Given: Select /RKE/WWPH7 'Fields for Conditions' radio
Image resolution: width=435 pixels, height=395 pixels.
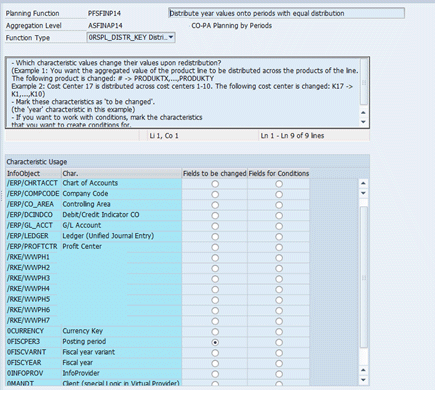Looking at the screenshot, I should pyautogui.click(x=279, y=321).
